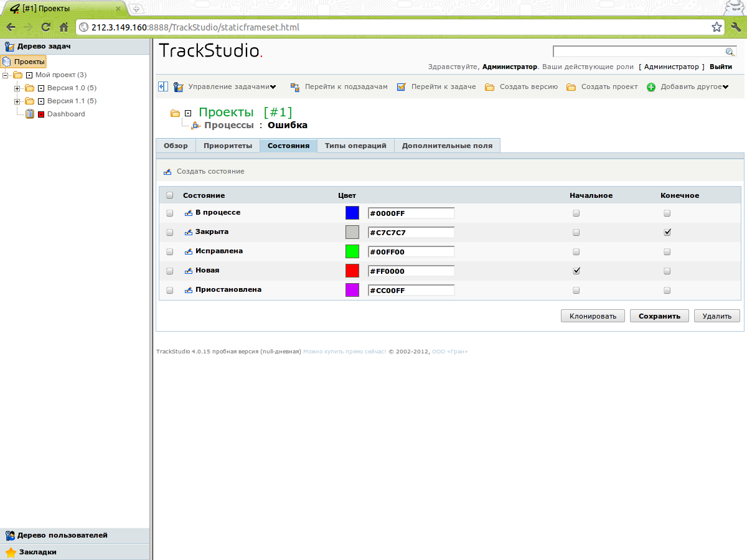Select the Исправлена row checkbox

click(170, 251)
